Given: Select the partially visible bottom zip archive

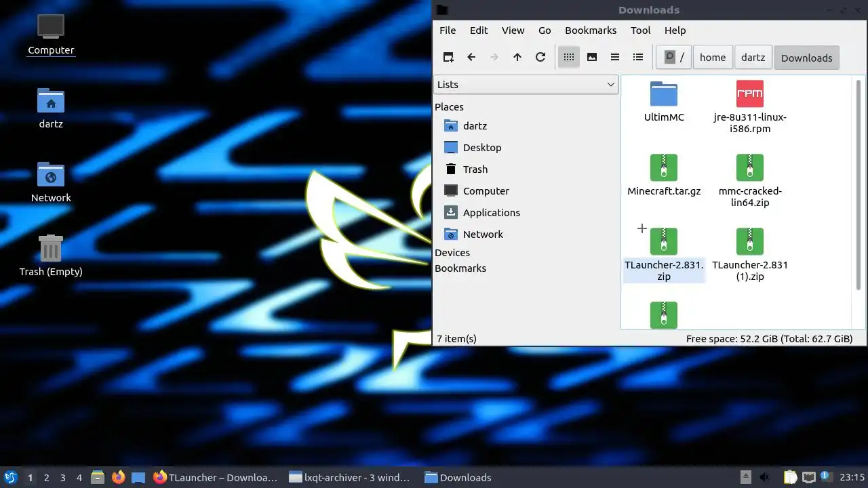Looking at the screenshot, I should (664, 315).
